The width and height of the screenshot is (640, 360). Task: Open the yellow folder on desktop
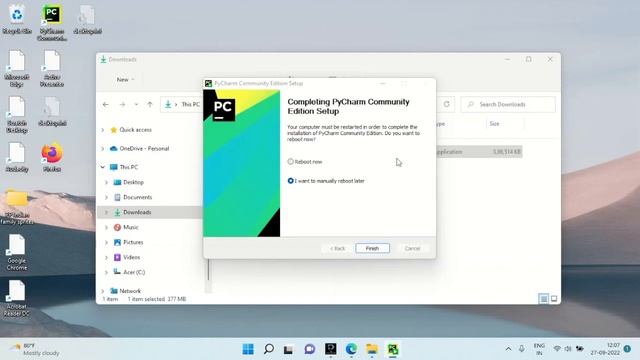tap(17, 207)
